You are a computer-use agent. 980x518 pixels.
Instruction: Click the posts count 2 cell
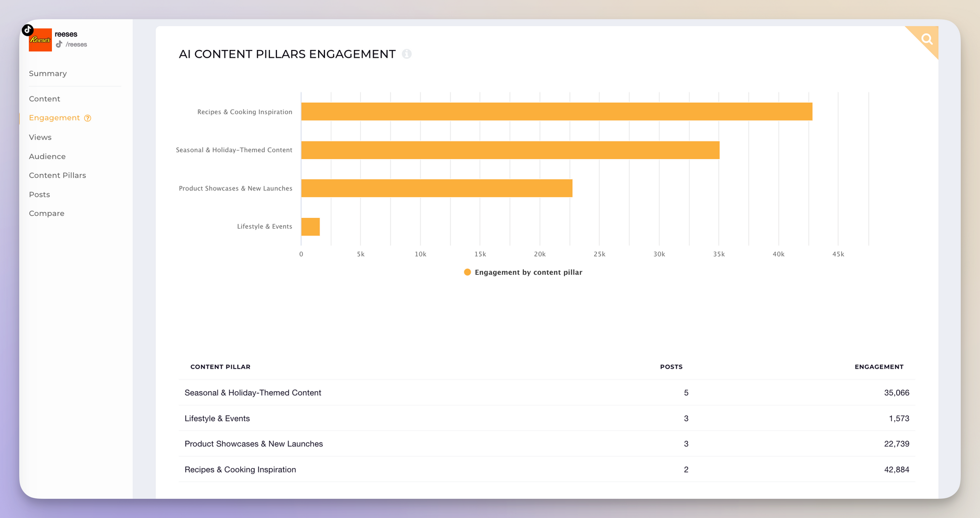[x=686, y=470]
